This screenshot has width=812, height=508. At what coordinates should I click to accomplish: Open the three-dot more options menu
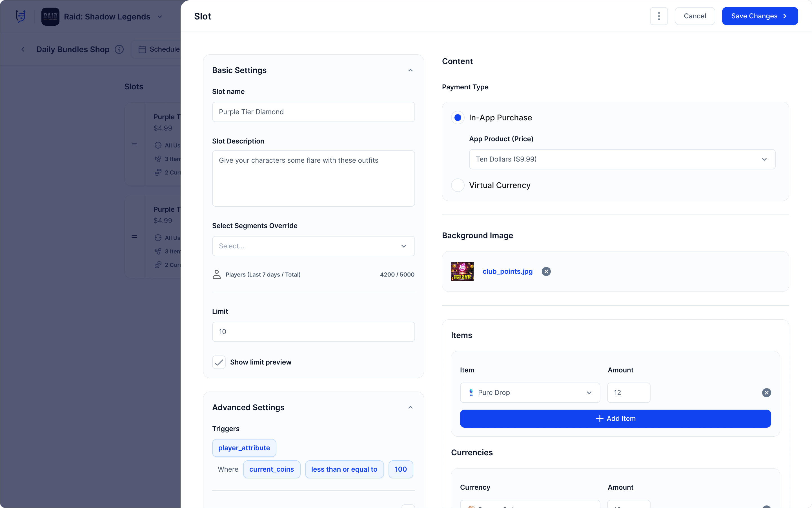coord(658,16)
